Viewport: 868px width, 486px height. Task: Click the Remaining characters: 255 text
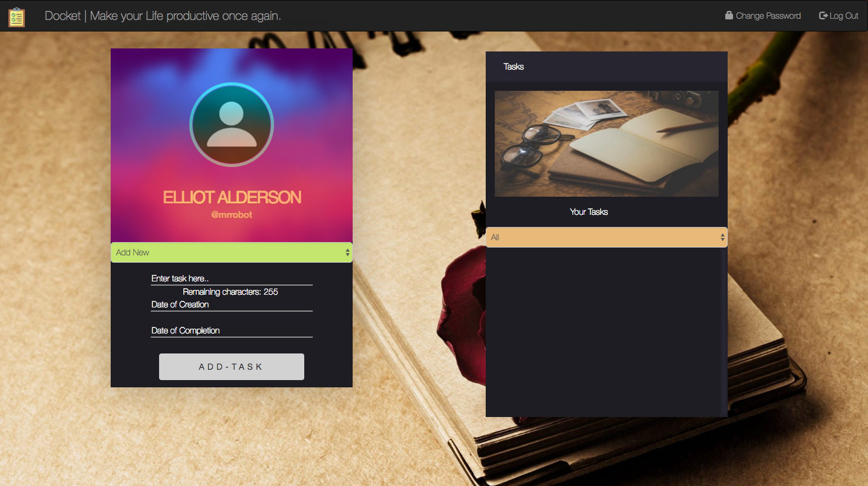tap(230, 292)
